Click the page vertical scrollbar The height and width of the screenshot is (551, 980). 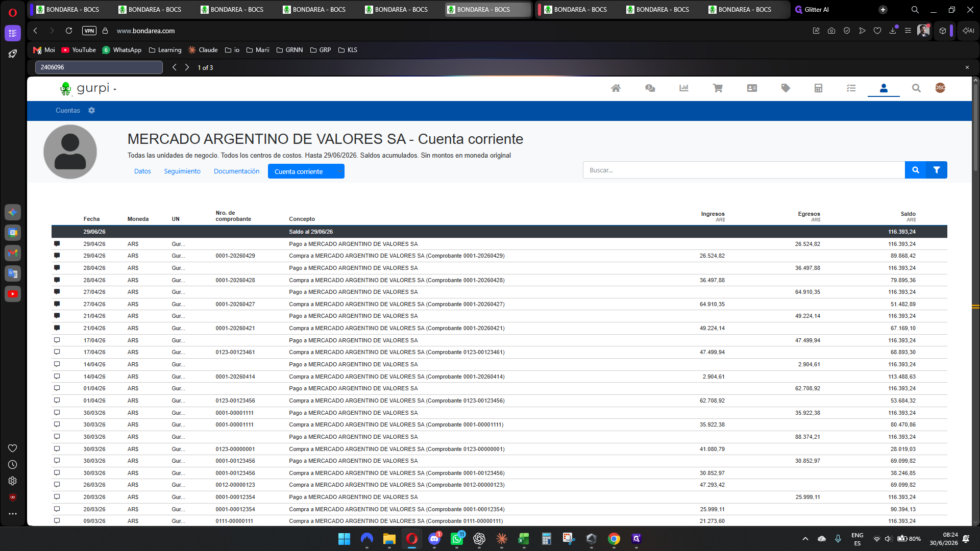point(975,301)
